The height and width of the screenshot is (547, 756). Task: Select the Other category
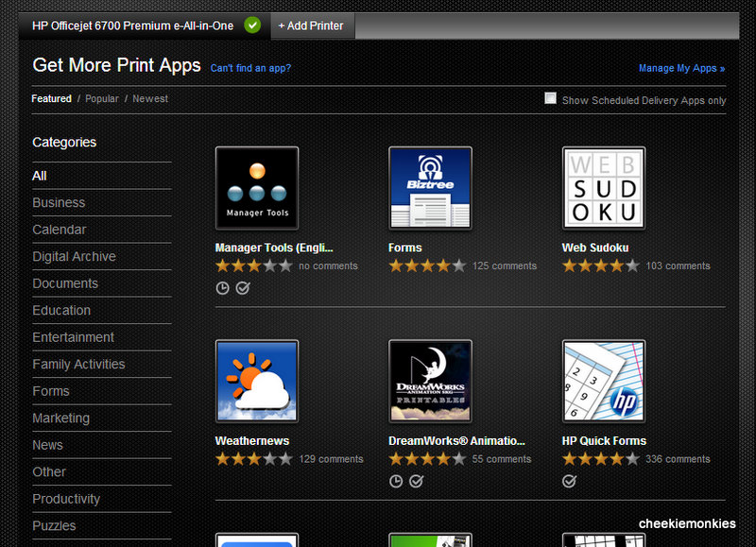[102, 472]
